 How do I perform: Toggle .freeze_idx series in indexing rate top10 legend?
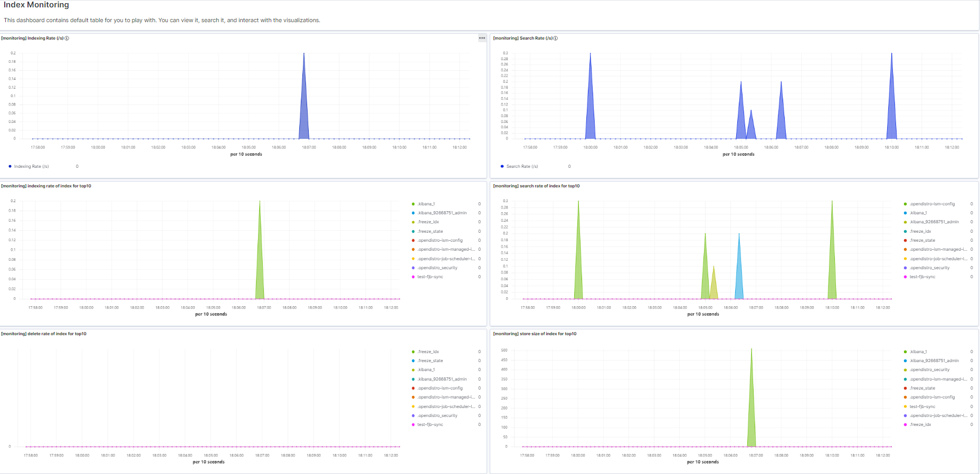click(x=428, y=222)
